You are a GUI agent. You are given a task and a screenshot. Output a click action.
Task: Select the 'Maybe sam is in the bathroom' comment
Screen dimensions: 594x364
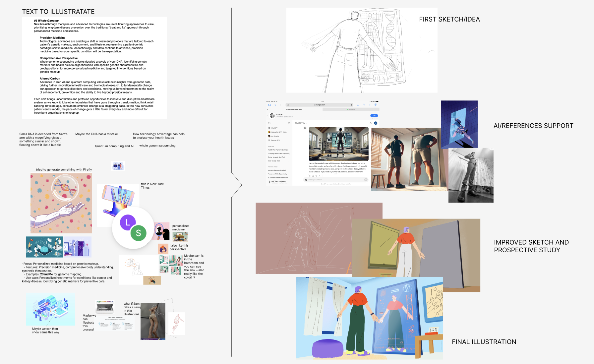194,267
